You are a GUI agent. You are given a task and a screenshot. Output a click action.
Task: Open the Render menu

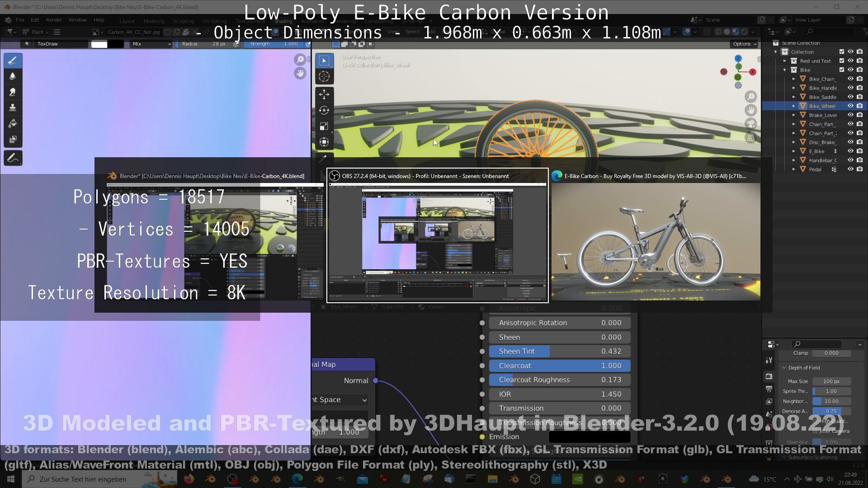coord(54,20)
